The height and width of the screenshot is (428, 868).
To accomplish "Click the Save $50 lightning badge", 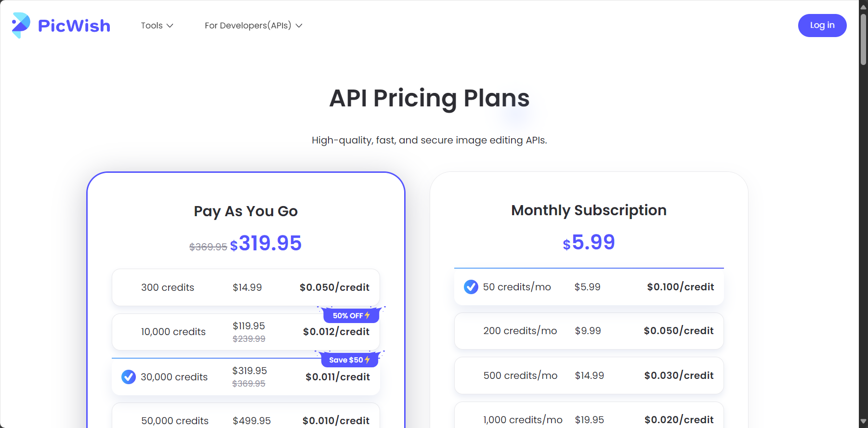I will point(350,360).
